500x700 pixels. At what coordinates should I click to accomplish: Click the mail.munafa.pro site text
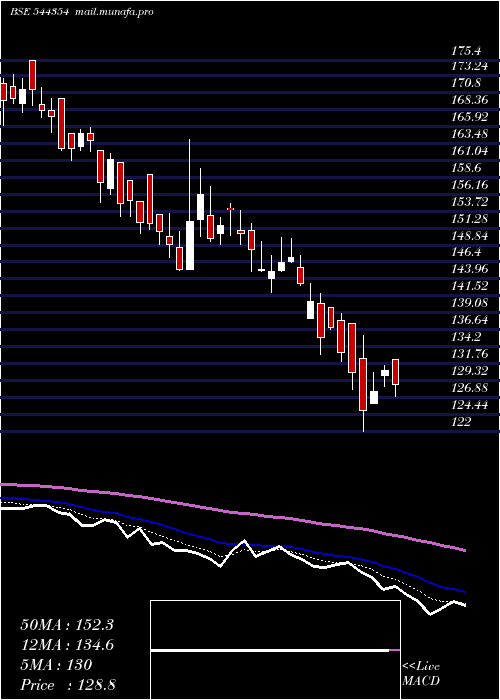pyautogui.click(x=112, y=12)
